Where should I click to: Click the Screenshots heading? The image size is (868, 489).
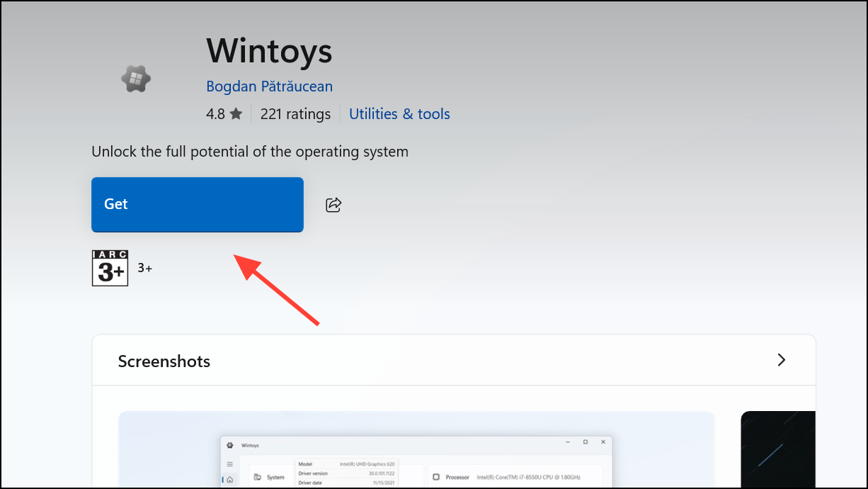point(164,361)
